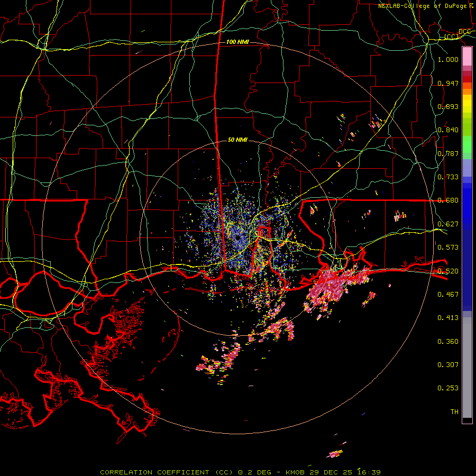Viewport: 476px width, 476px height.
Task: Click the 0.893 legend value
Action: [448, 106]
